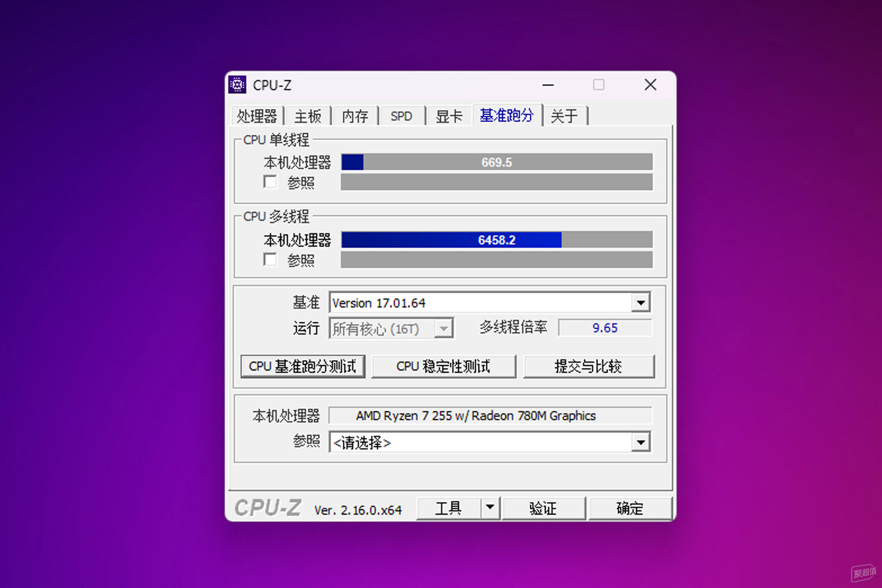882x588 pixels.
Task: Select the 基准跑分 tab
Action: 507,115
